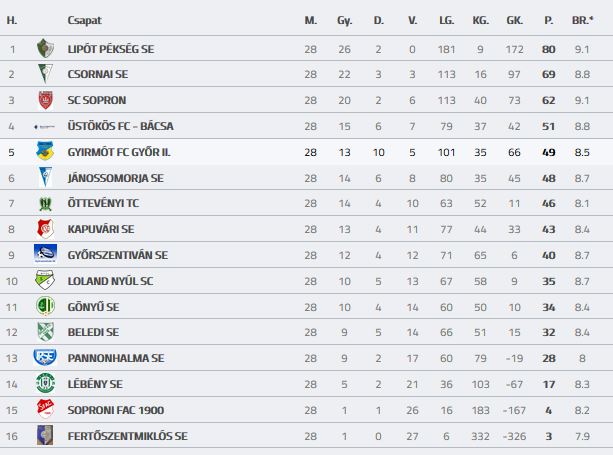Click the Lébény SE team crest
Image resolution: width=613 pixels, height=455 pixels.
[x=45, y=384]
